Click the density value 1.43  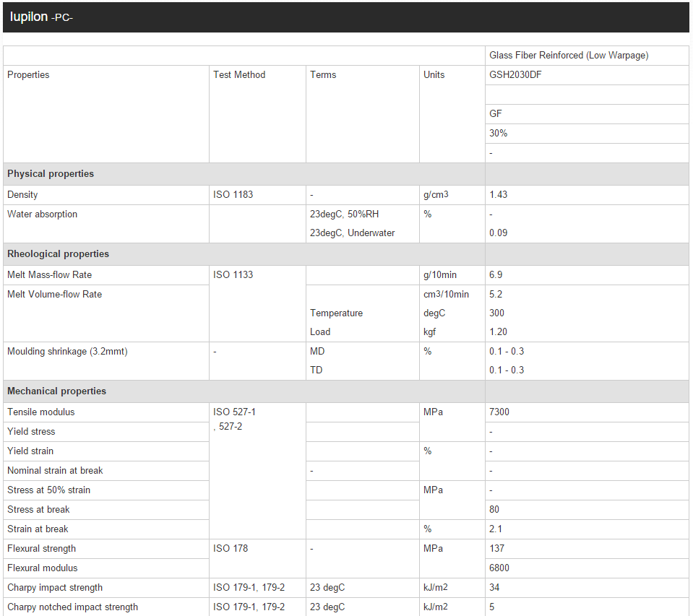point(498,194)
